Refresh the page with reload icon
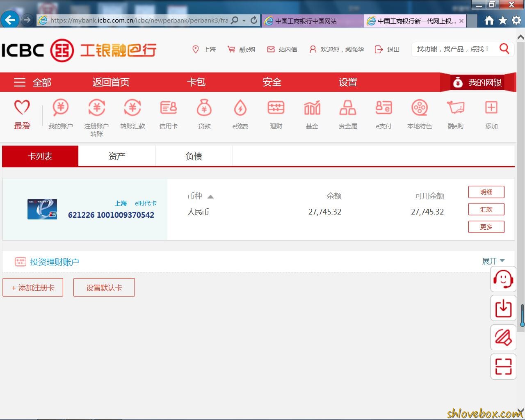 254,20
